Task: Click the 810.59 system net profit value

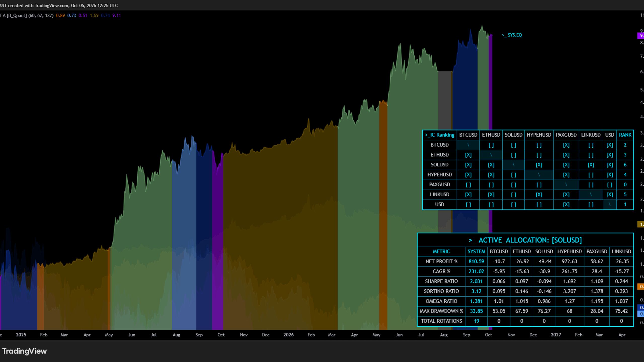Action: pyautogui.click(x=476, y=261)
